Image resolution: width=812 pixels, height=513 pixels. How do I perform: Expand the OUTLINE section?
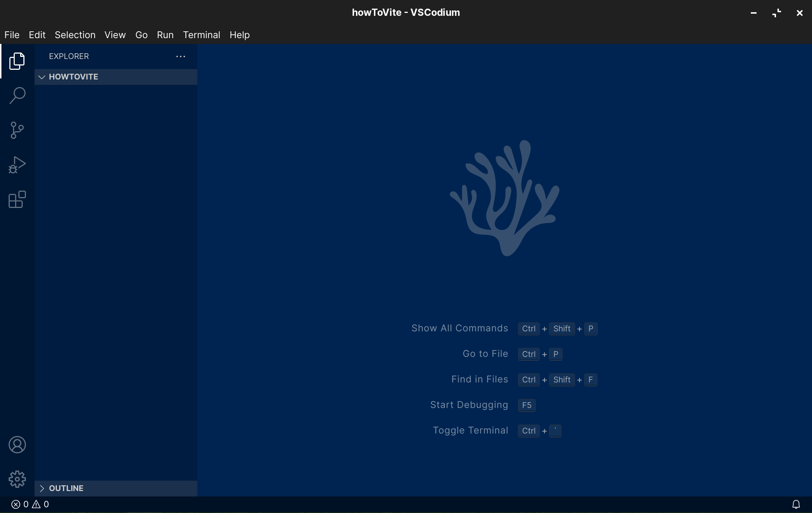[116, 488]
